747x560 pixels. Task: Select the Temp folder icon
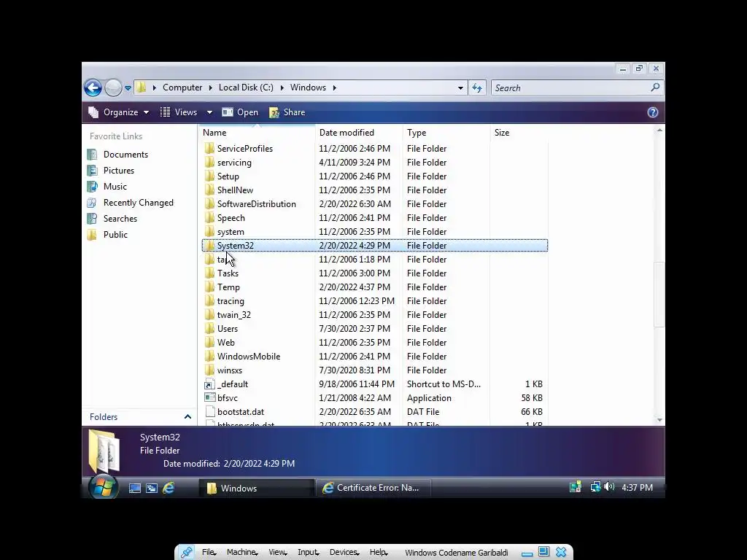pyautogui.click(x=209, y=287)
